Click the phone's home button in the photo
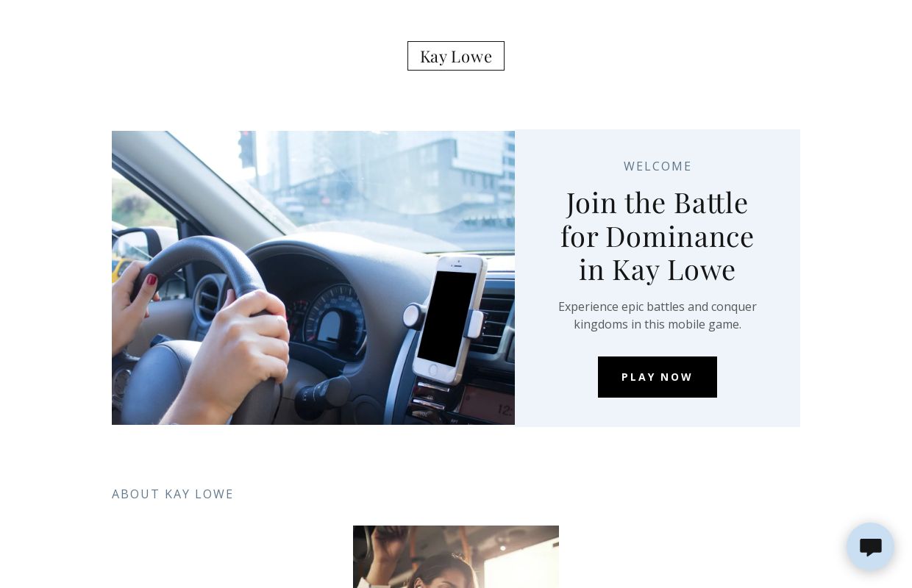Viewport: 912px width, 588px height. 432,369
